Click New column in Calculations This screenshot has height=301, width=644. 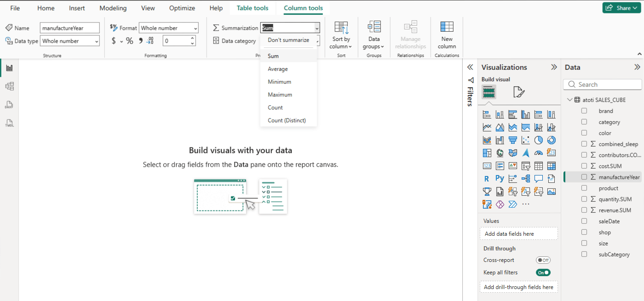point(447,35)
